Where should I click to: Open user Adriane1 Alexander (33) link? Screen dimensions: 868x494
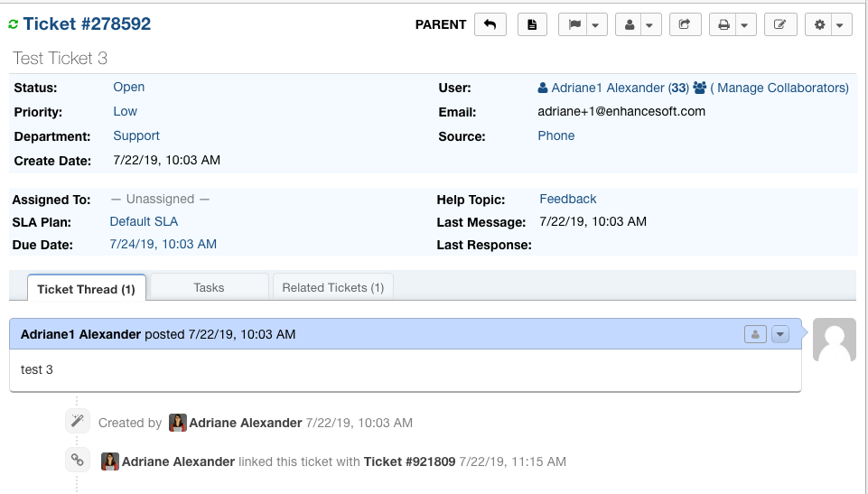pyautogui.click(x=613, y=88)
